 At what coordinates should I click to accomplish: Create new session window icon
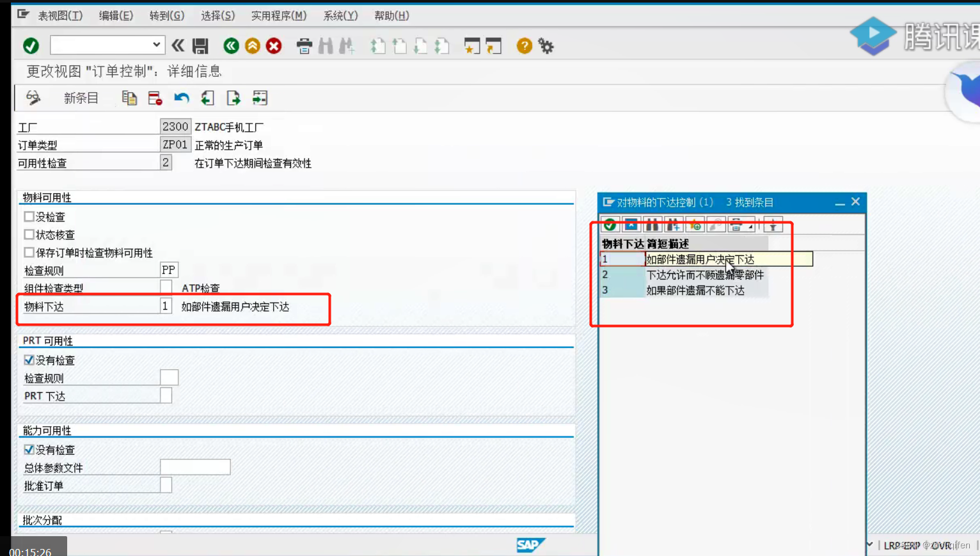pos(472,45)
